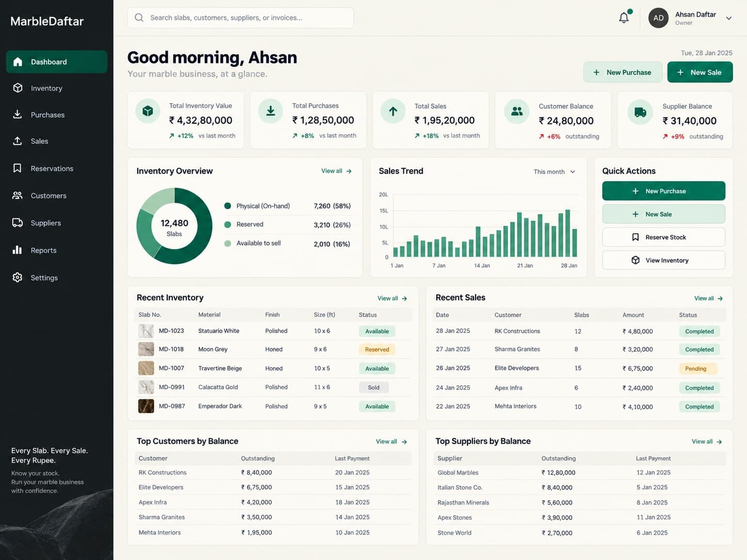
Task: Open the MD-0987 Emperador Dark thumbnail
Action: [146, 406]
